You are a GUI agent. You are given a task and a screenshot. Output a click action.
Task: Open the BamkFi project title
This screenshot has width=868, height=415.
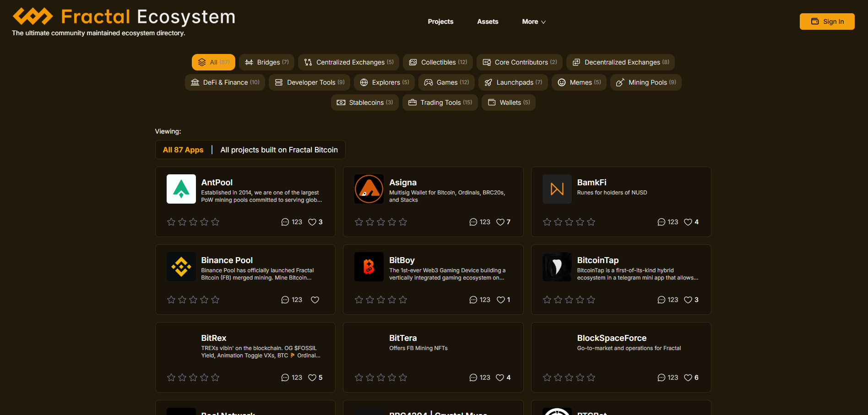click(x=592, y=183)
